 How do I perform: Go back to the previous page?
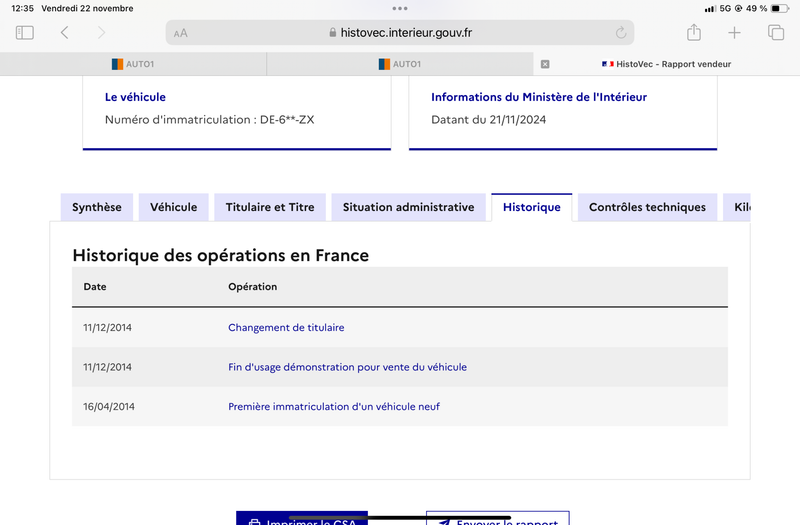64,33
